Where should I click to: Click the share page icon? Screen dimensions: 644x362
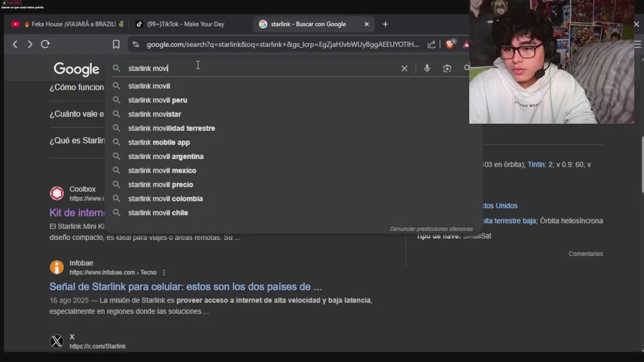(431, 44)
